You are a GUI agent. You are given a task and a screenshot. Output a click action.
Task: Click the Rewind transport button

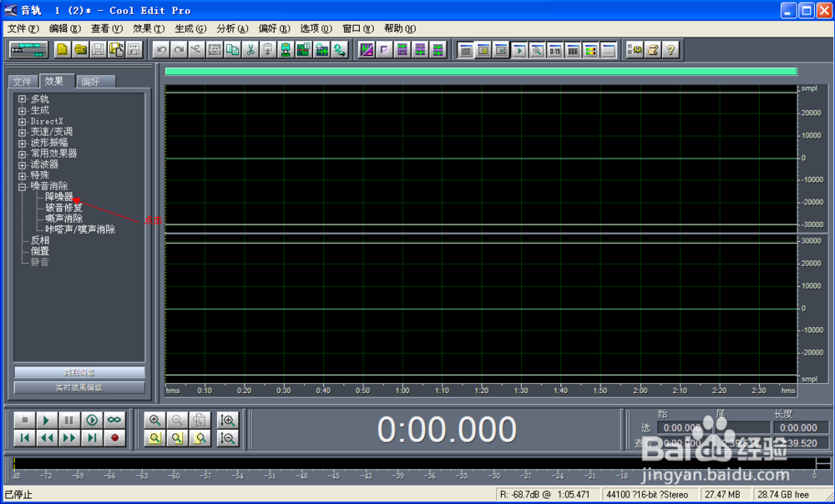[x=47, y=438]
